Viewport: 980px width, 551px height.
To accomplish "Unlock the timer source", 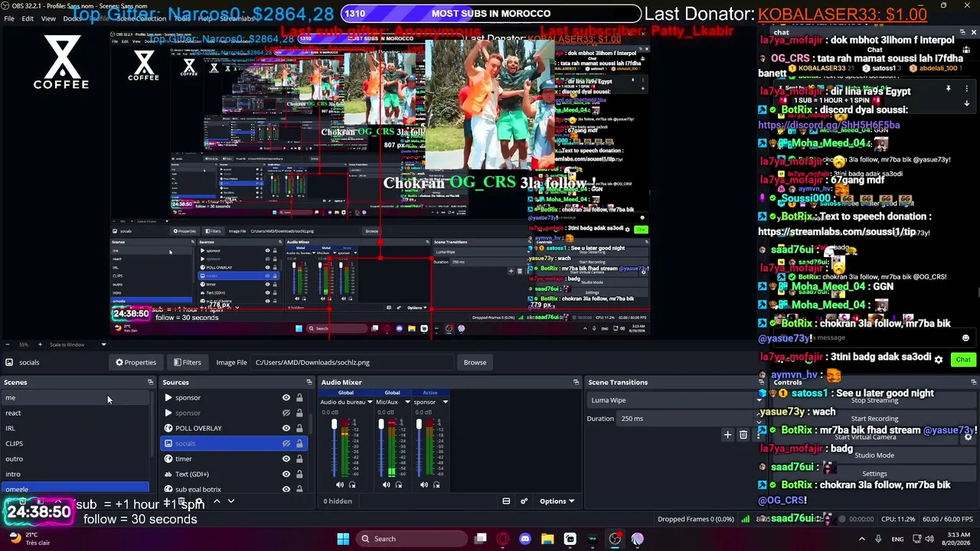I will (299, 458).
